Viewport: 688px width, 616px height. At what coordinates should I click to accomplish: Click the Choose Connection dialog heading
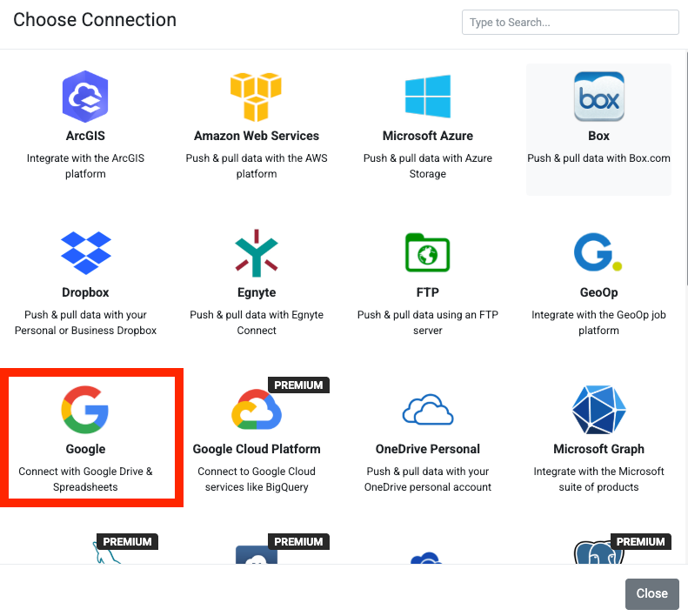(95, 20)
